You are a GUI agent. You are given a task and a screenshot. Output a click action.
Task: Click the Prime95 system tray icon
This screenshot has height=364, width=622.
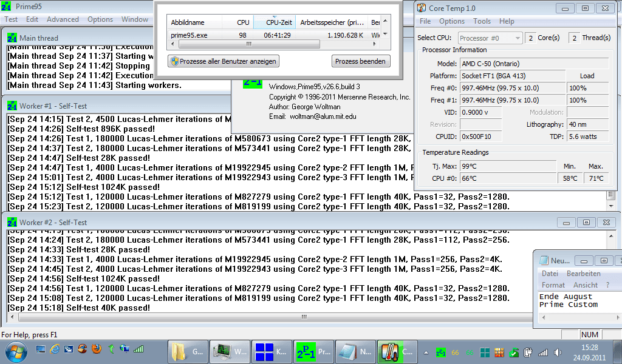click(x=441, y=352)
